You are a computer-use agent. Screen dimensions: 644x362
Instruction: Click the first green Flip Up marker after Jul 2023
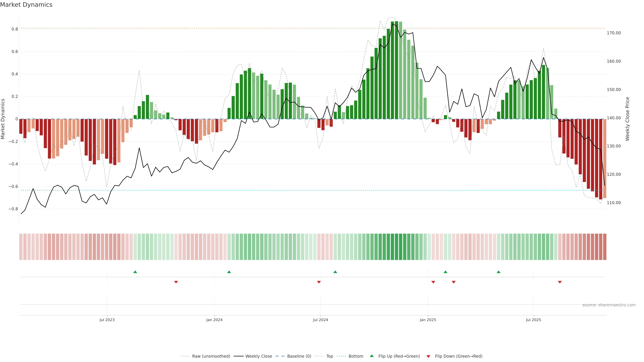(x=135, y=272)
